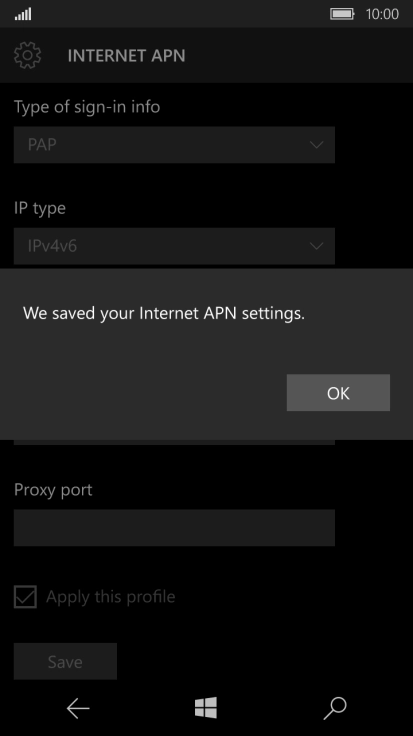Toggle the Apply this profile checkbox
The height and width of the screenshot is (736, 413).
click(25, 597)
